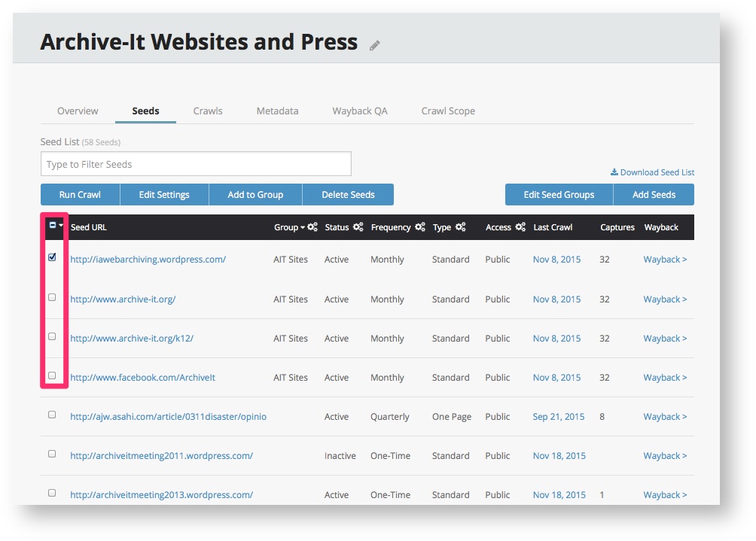This screenshot has height=541, width=756.
Task: Open the select-all checkbox dropdown in header
Action: click(x=60, y=226)
